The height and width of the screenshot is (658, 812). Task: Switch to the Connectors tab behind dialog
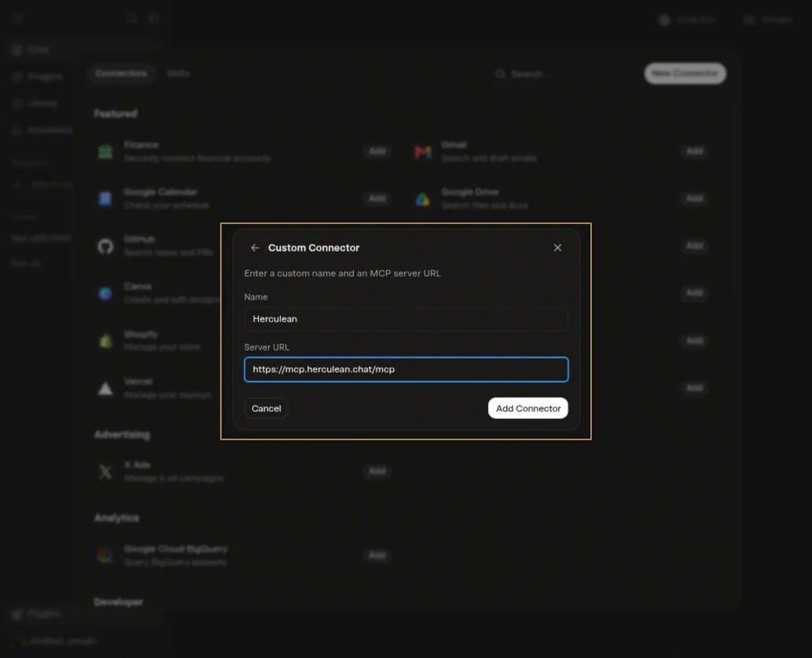[121, 74]
